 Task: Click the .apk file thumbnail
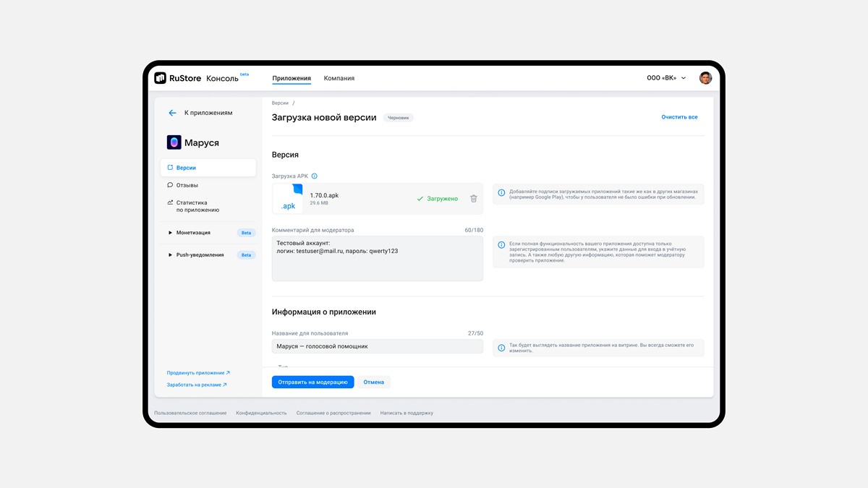coord(288,198)
